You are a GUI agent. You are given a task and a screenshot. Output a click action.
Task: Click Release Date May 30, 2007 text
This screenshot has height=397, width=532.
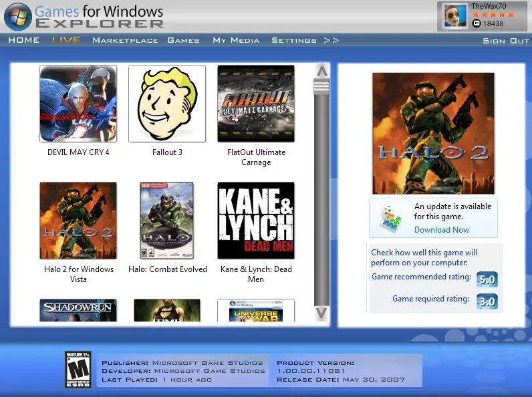point(341,380)
